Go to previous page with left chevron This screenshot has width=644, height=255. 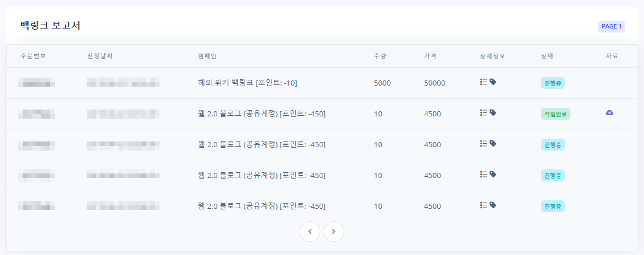(x=310, y=232)
